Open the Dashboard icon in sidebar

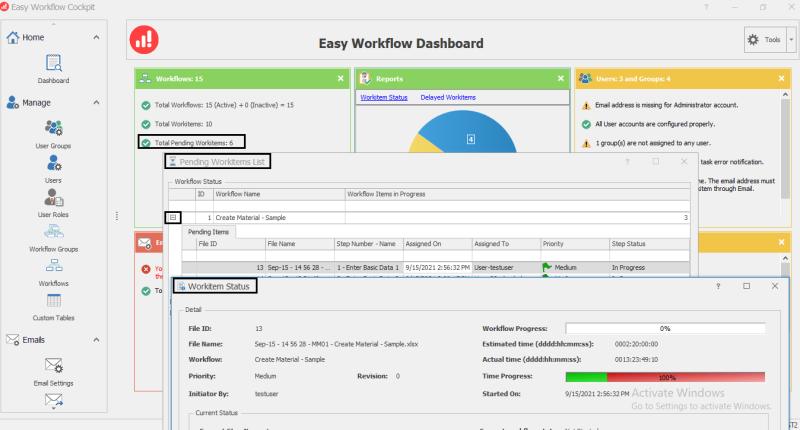point(53,66)
